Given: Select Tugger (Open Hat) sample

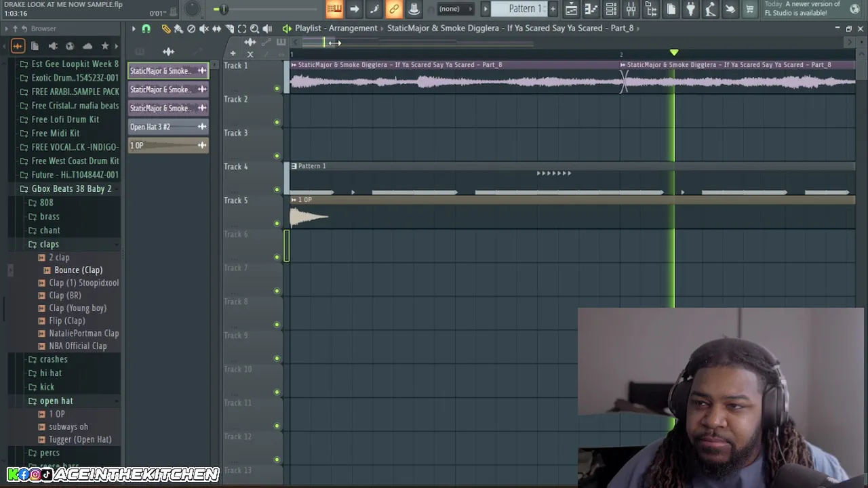Looking at the screenshot, I should coord(80,439).
